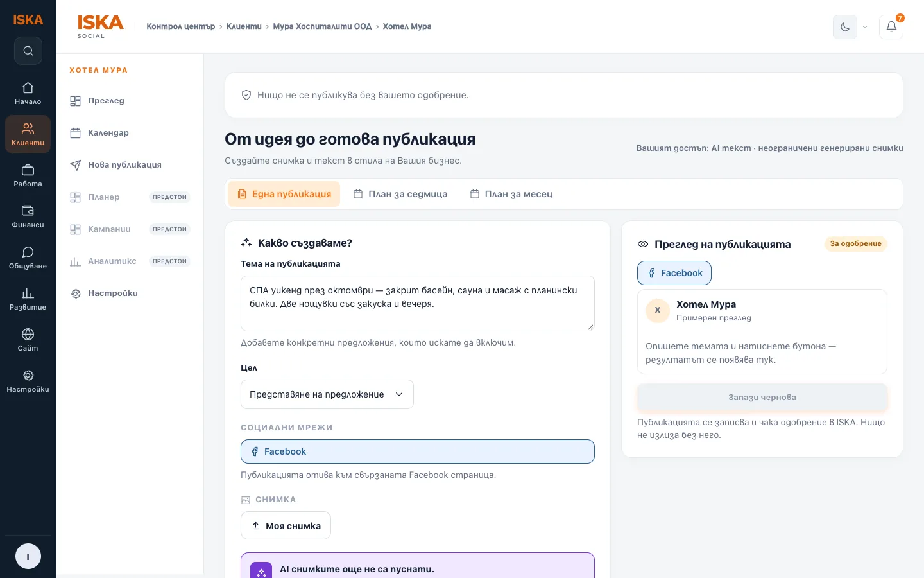Click the Моя снимка upload button
Viewport: 924px width, 578px height.
(286, 525)
